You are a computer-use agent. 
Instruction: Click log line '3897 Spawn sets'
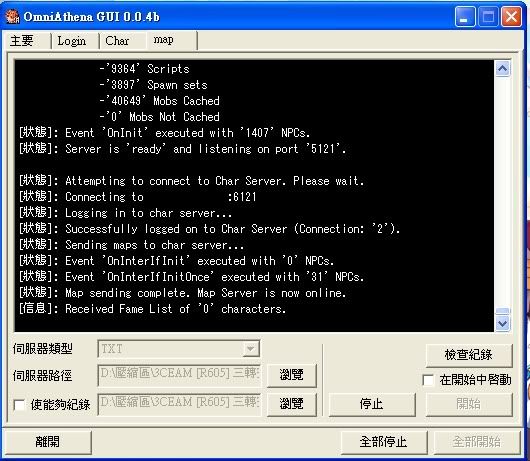153,85
